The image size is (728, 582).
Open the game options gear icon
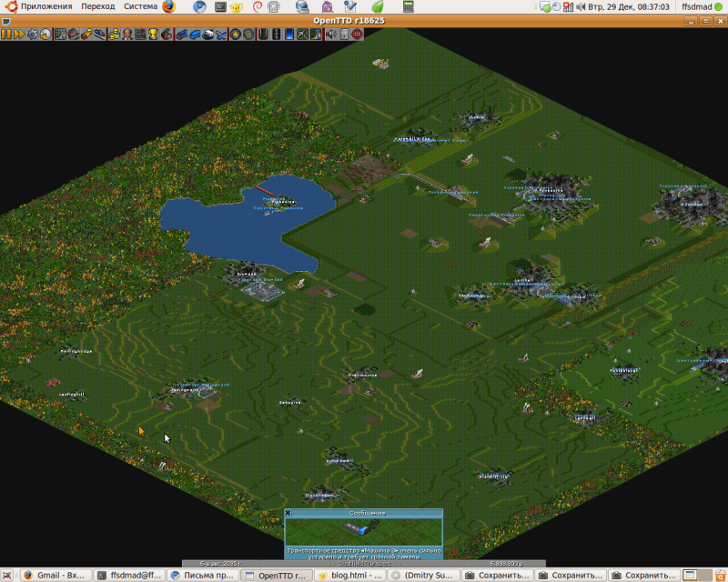[31, 35]
